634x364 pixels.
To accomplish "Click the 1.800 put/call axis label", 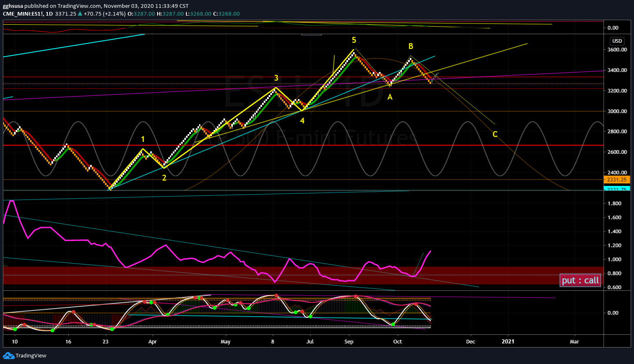I will tap(614, 204).
